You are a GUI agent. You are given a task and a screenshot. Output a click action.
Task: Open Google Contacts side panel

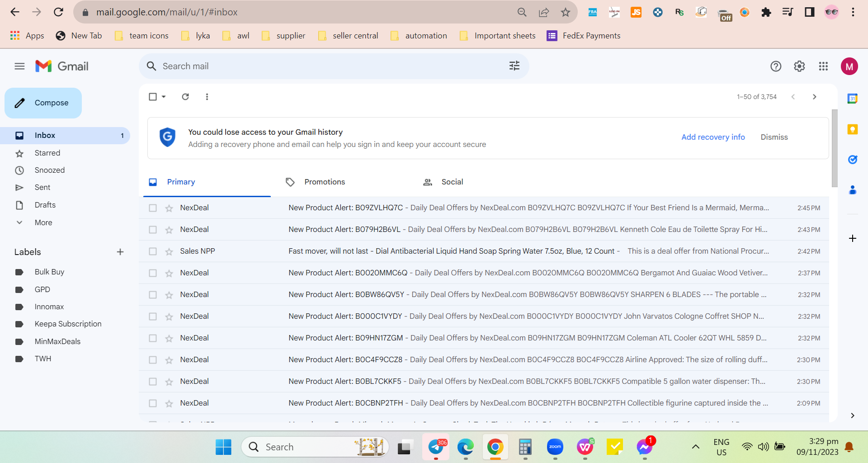click(x=853, y=190)
